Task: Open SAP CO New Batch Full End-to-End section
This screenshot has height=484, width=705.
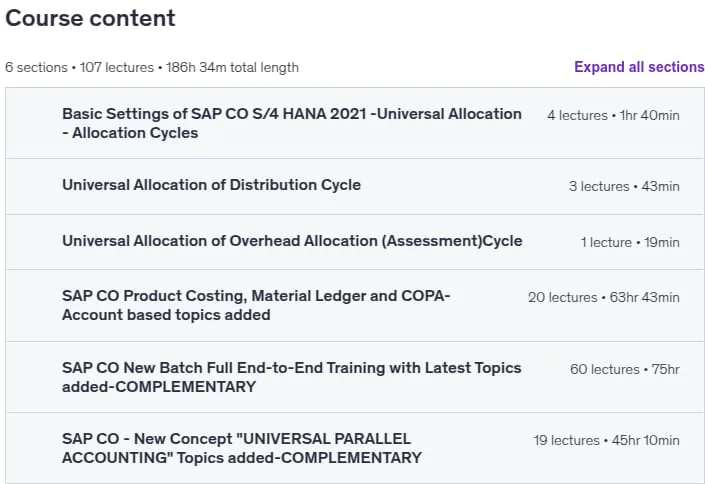Action: pyautogui.click(x=355, y=377)
